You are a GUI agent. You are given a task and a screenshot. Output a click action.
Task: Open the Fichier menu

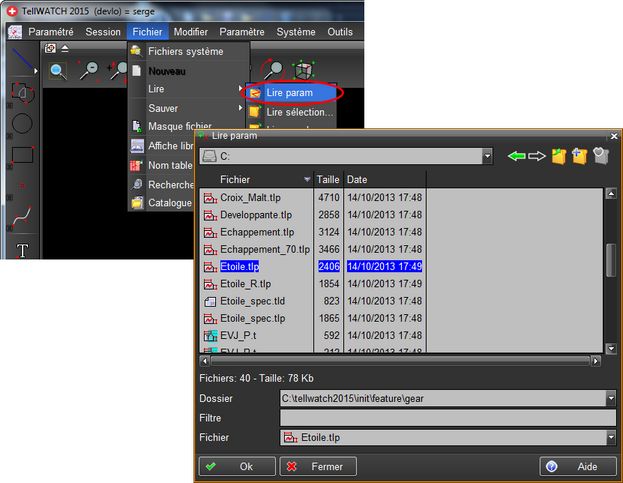click(x=147, y=32)
